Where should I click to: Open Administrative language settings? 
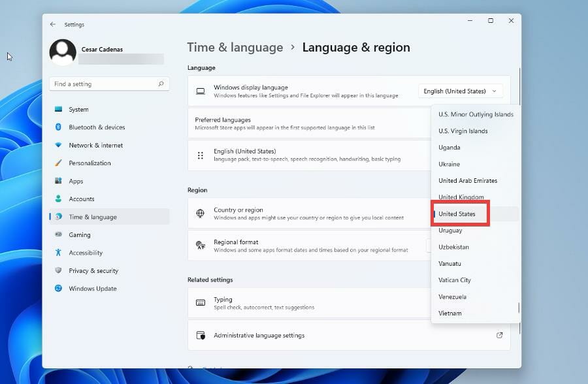click(349, 335)
